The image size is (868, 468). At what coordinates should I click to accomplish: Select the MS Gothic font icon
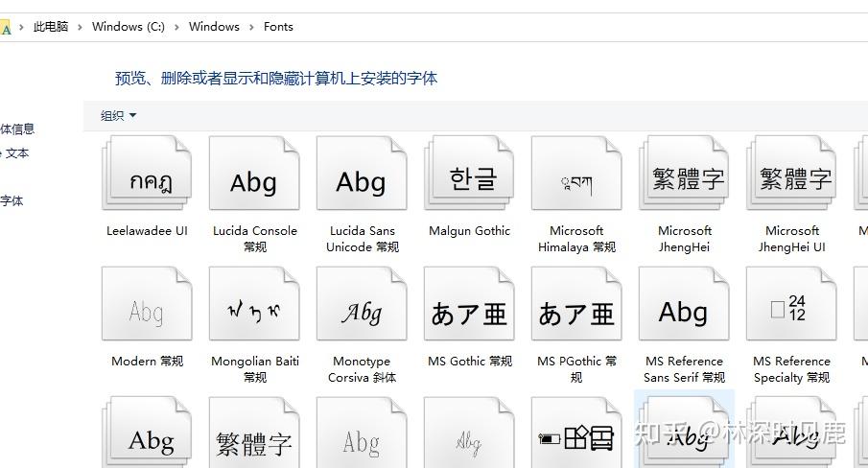pyautogui.click(x=470, y=307)
